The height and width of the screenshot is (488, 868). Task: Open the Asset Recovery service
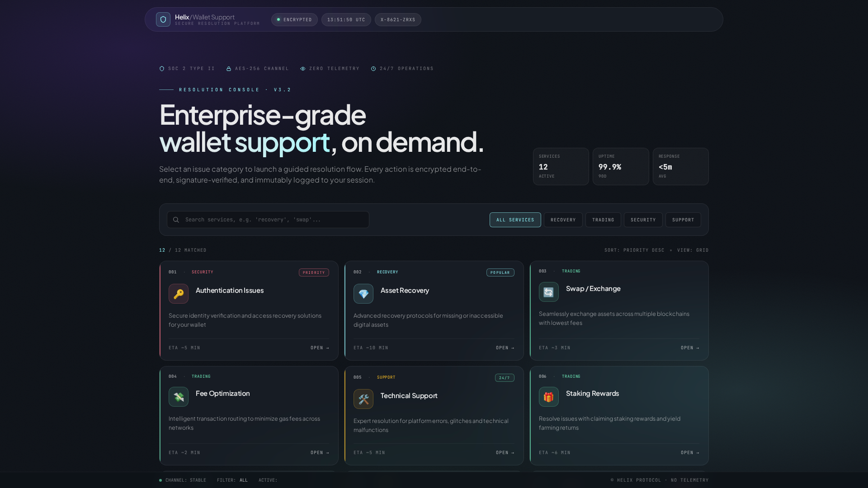[x=505, y=348]
